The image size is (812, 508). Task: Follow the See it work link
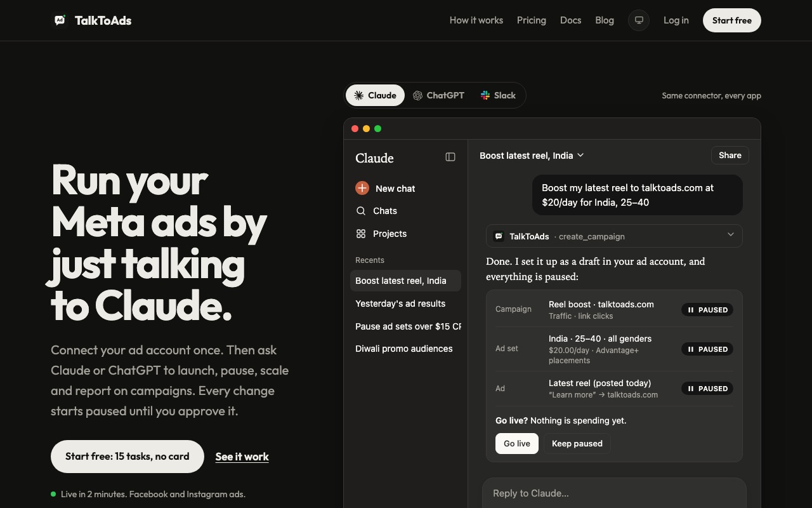pyautogui.click(x=242, y=457)
